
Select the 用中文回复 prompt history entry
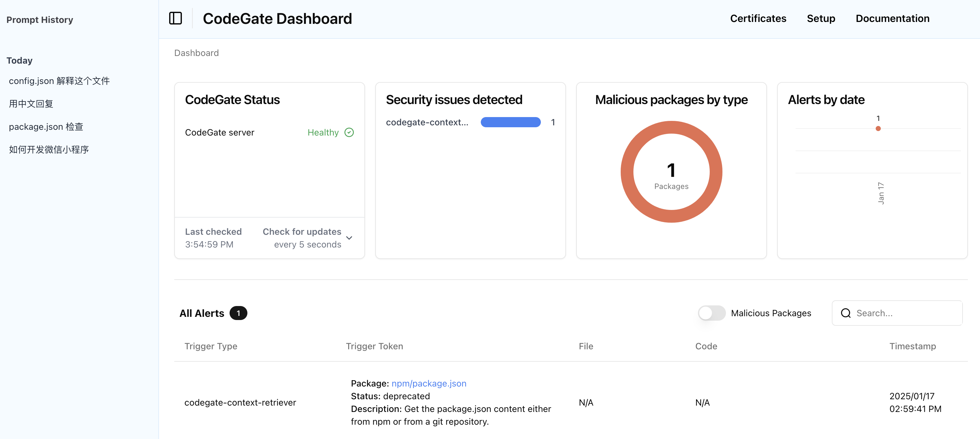tap(31, 104)
